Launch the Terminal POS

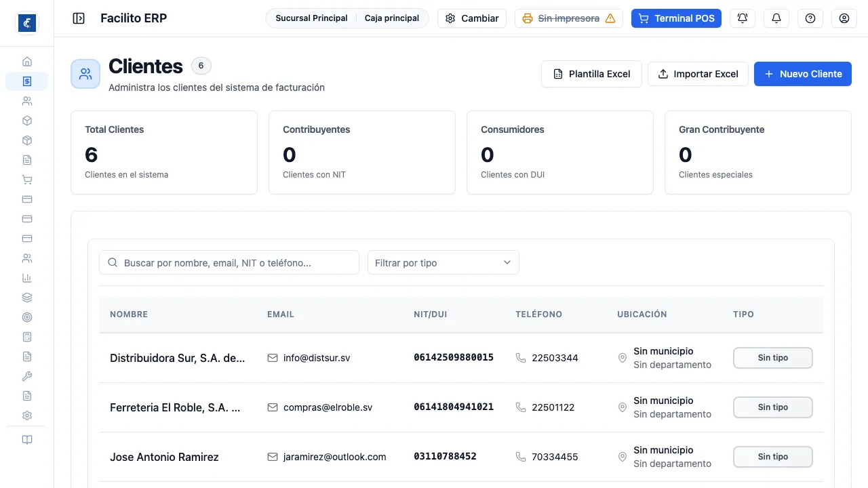click(676, 18)
